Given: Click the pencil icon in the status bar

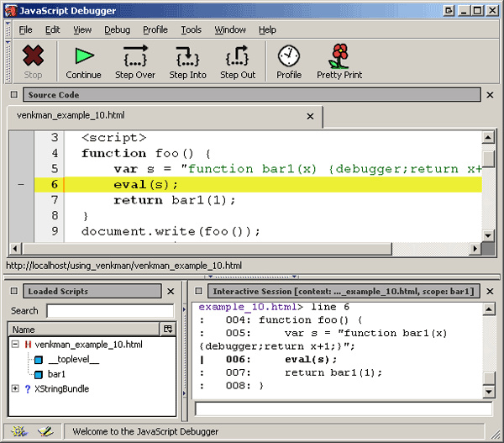Looking at the screenshot, I should [x=45, y=431].
